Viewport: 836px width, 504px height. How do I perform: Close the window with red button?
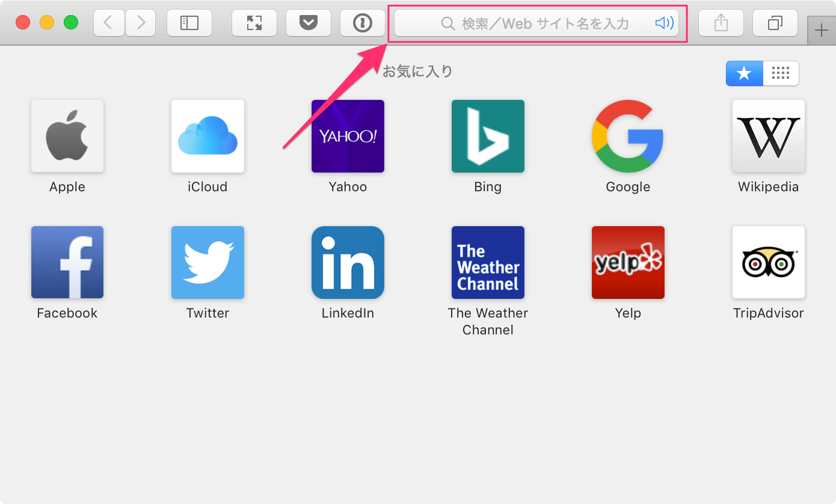23,23
